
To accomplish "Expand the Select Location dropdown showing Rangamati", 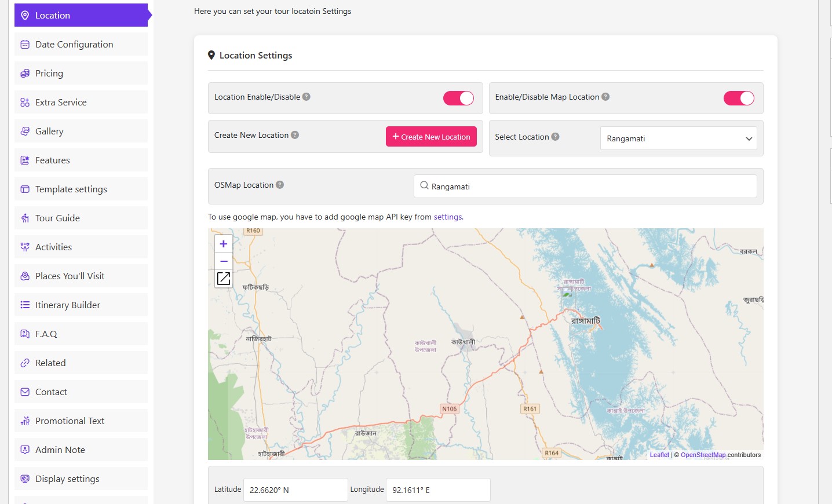I will click(x=678, y=138).
